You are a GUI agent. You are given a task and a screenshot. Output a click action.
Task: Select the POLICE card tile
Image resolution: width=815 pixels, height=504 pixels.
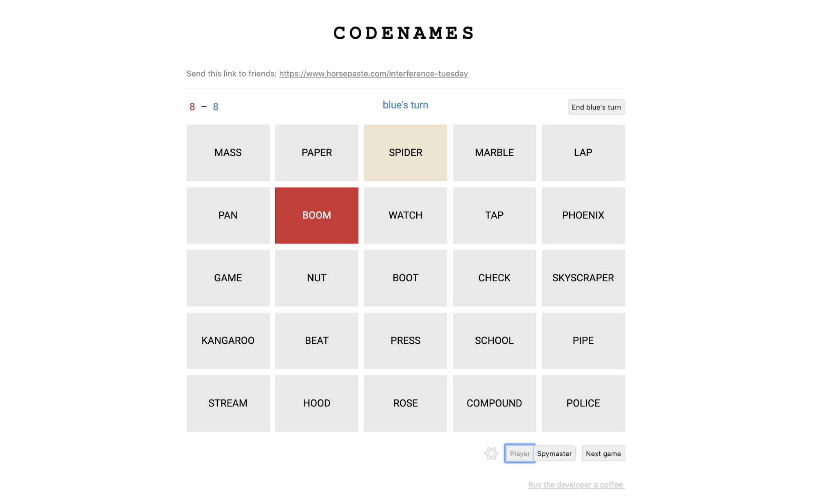(582, 402)
